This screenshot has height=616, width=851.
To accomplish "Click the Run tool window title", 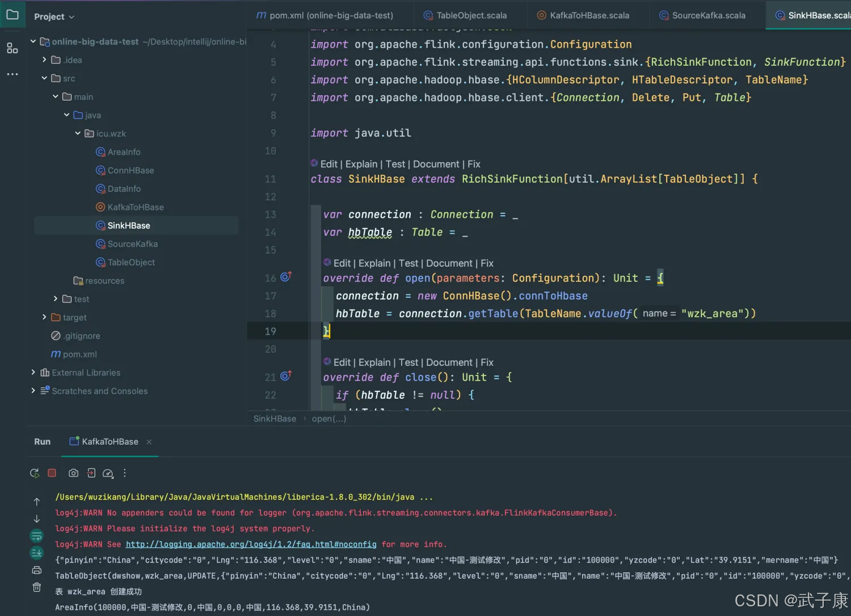I will [x=43, y=442].
